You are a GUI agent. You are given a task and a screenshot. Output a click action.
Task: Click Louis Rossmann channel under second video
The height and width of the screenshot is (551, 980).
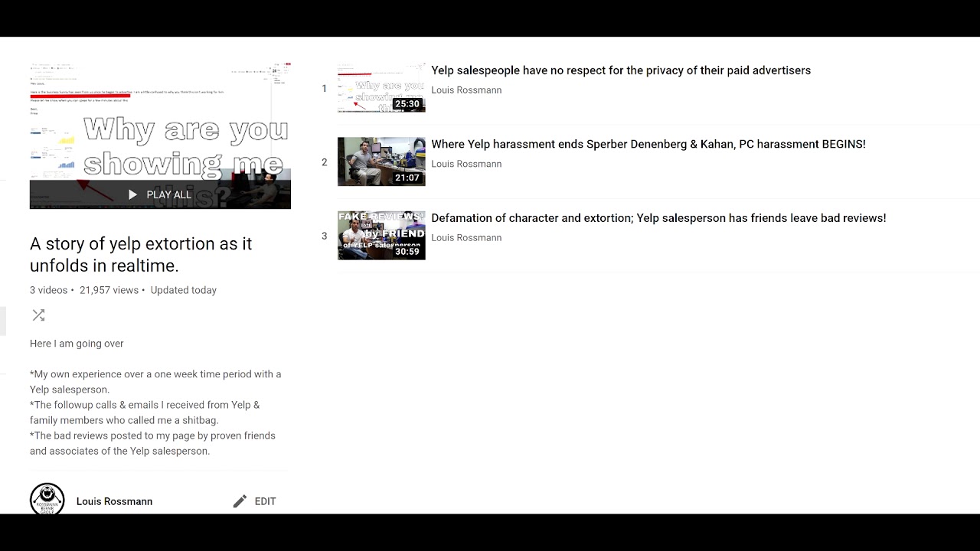click(x=466, y=164)
